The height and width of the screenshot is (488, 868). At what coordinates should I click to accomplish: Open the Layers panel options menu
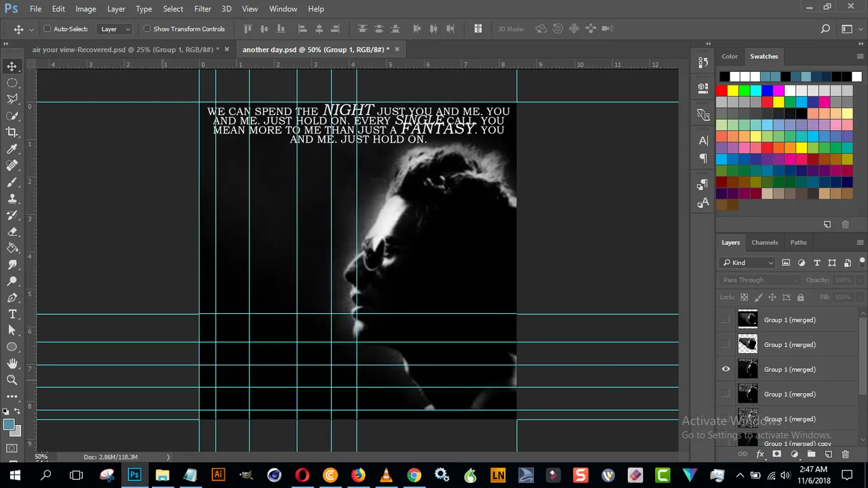pyautogui.click(x=860, y=243)
